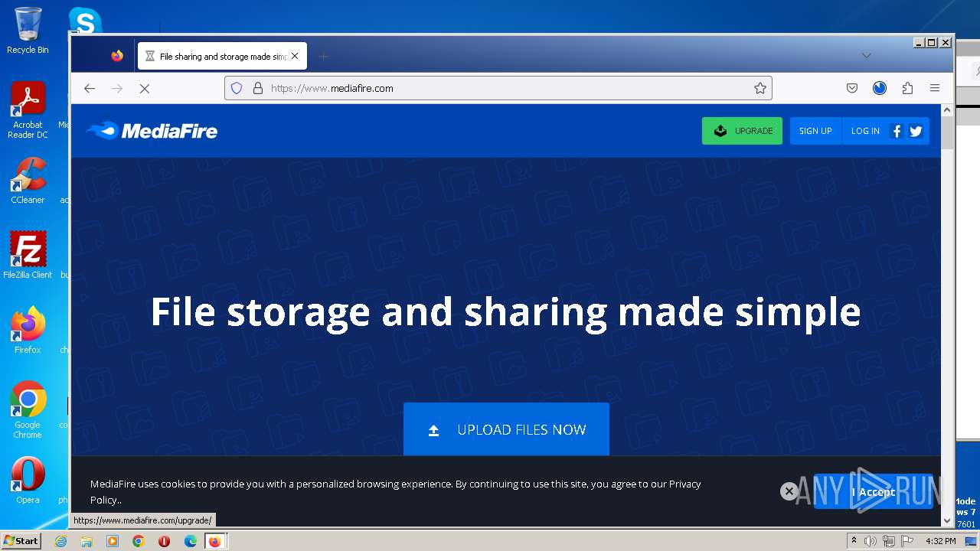
Task: Open the Action Center flag icon
Action: 907,541
